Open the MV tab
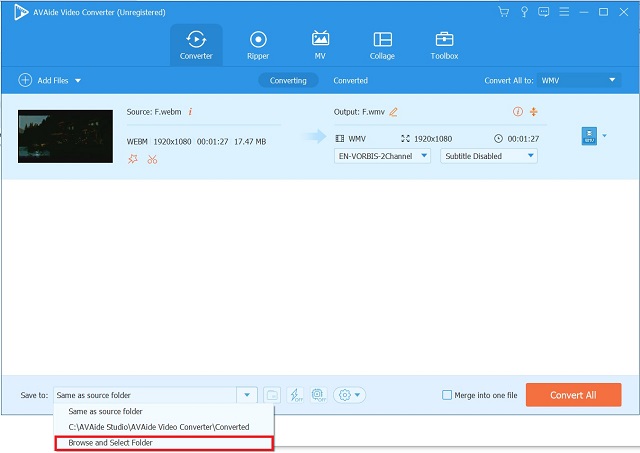The height and width of the screenshot is (453, 640). point(320,45)
